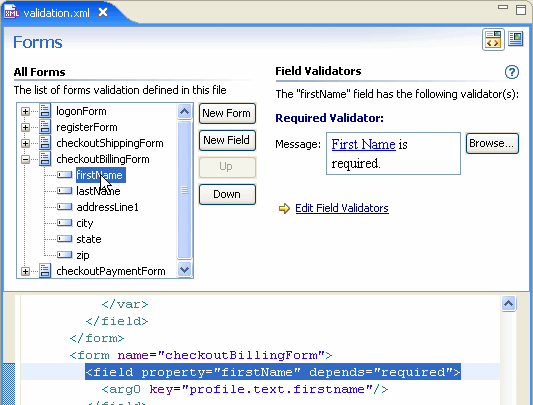
Task: Click the lastName field icon
Action: [64, 191]
